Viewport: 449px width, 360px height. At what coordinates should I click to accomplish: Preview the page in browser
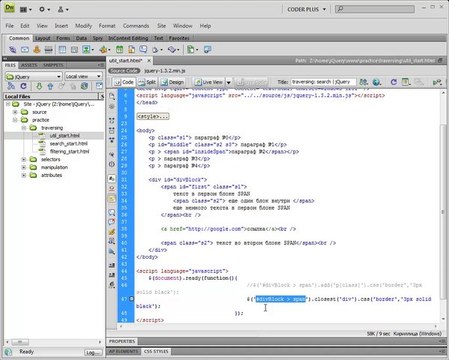377,82
